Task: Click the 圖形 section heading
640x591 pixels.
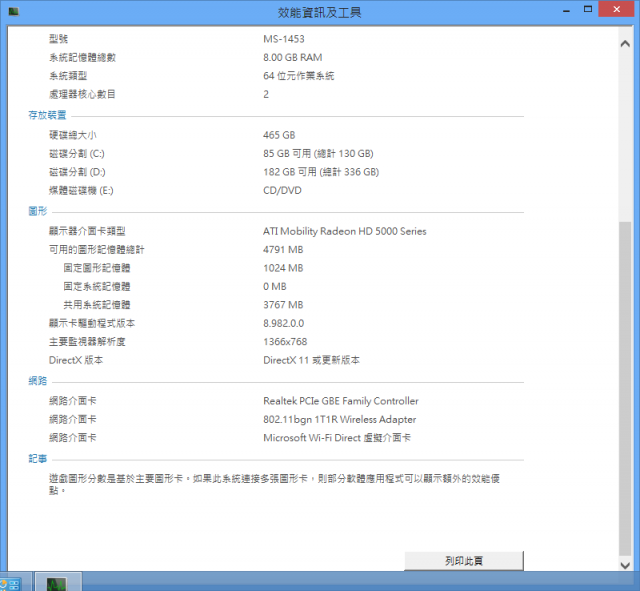Action: (38, 211)
